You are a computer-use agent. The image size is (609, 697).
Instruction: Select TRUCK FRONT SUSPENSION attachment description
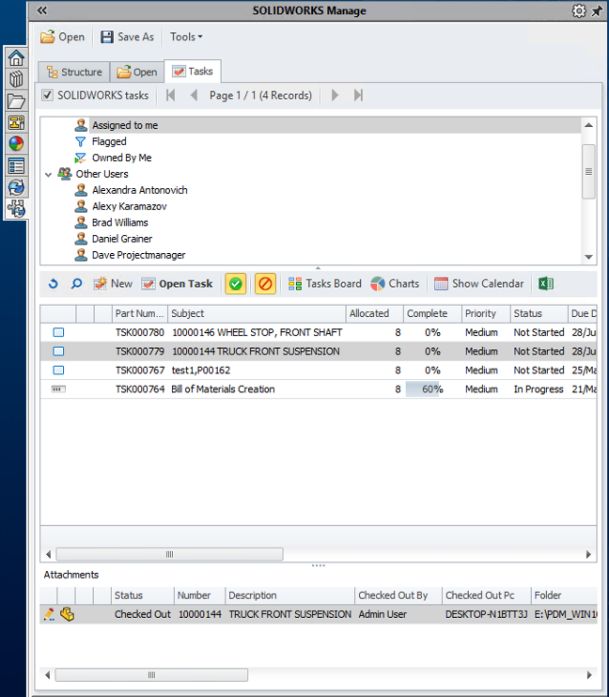pyautogui.click(x=290, y=614)
